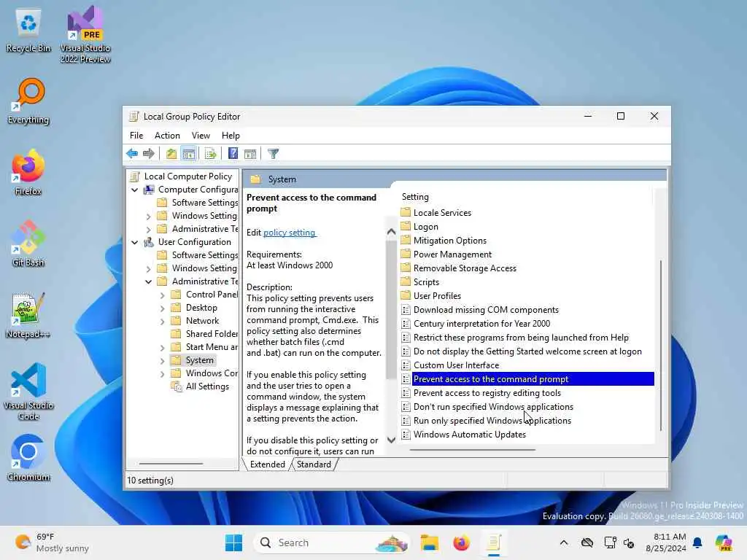
Task: Open the Action menu
Action: pyautogui.click(x=167, y=135)
